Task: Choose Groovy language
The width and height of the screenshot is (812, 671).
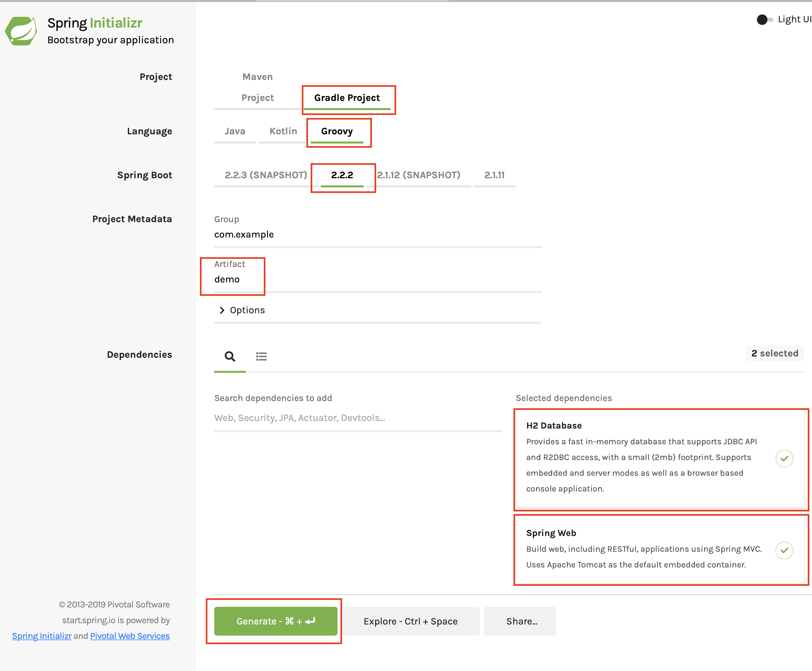Action: pyautogui.click(x=337, y=131)
